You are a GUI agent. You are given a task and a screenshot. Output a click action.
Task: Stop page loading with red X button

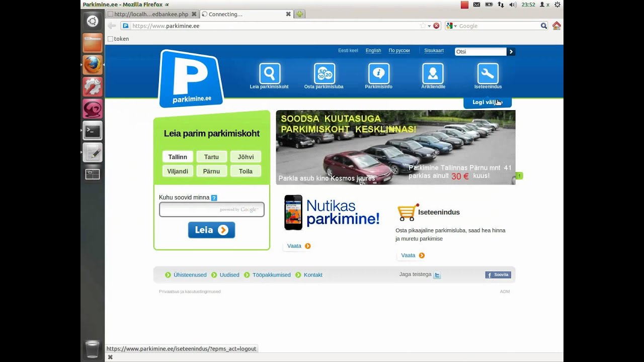[x=436, y=26]
